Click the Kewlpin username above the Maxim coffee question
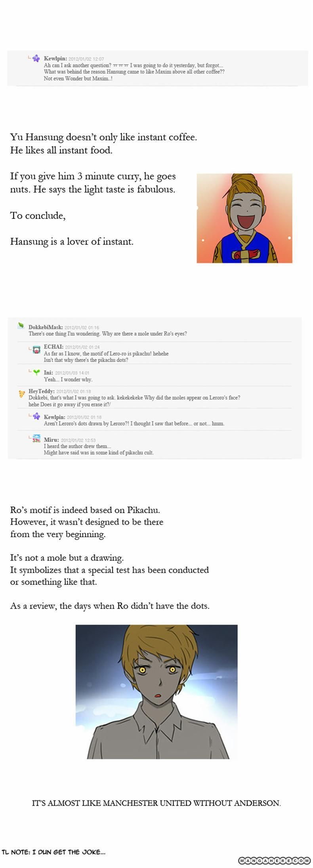The image size is (313, 868). 55,59
